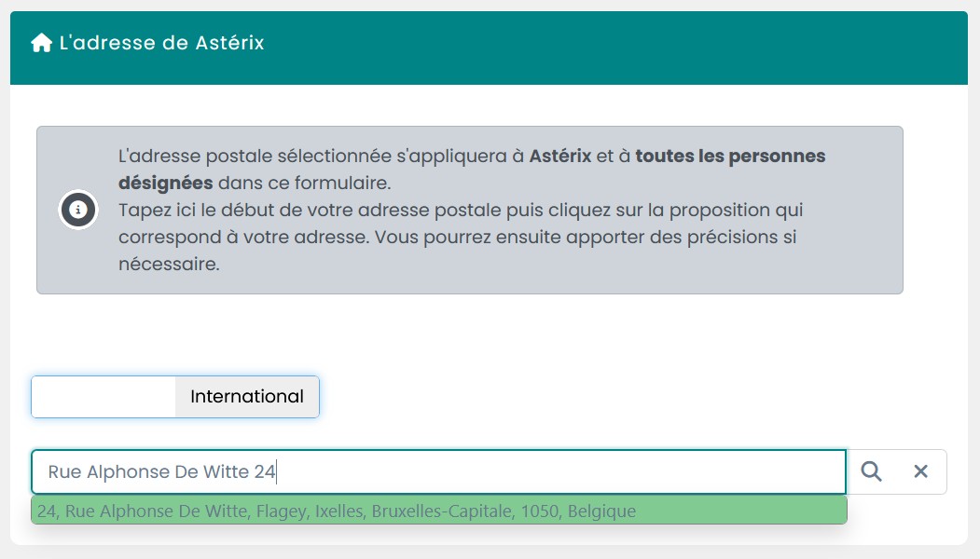The height and width of the screenshot is (559, 980).
Task: Click the L'adresse de Astérix header title
Action: (x=162, y=43)
